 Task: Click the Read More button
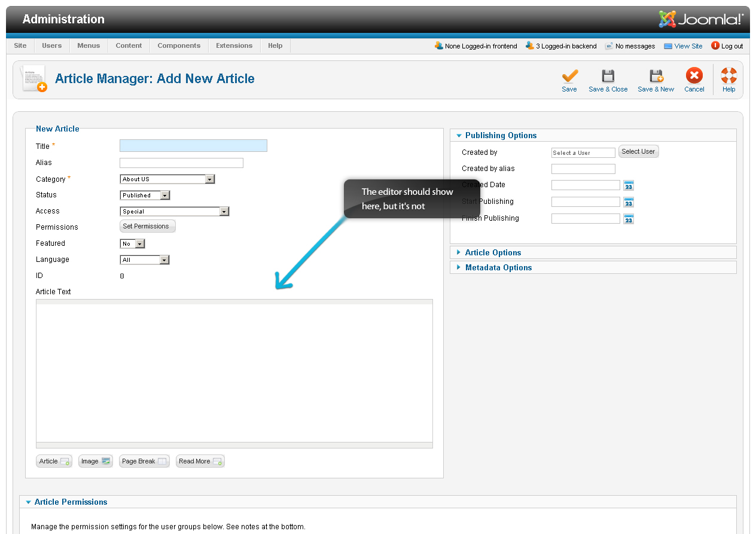(200, 461)
